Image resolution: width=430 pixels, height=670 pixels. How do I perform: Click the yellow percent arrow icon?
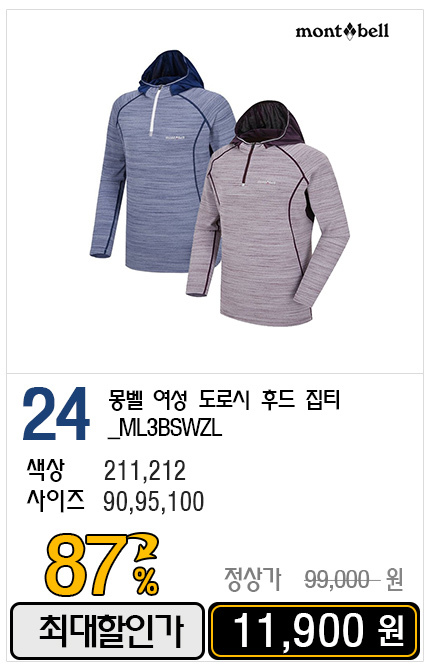145,564
